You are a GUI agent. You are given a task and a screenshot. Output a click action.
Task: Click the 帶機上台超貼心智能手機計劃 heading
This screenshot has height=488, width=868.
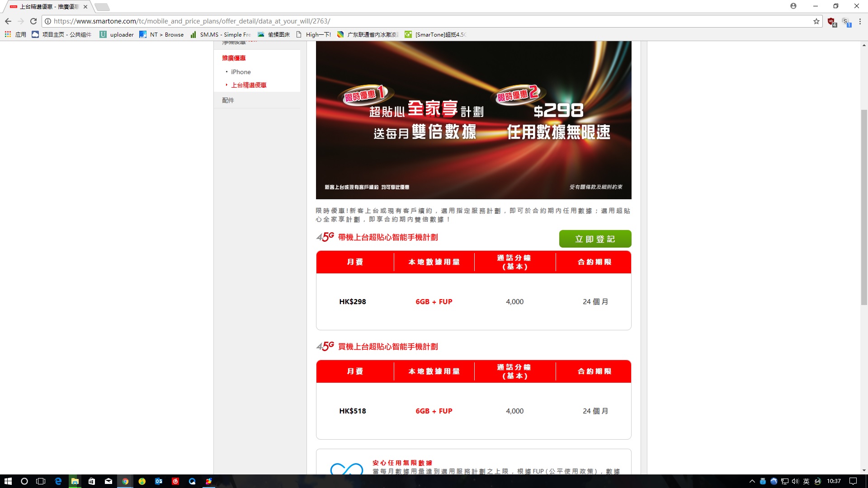[x=388, y=237]
